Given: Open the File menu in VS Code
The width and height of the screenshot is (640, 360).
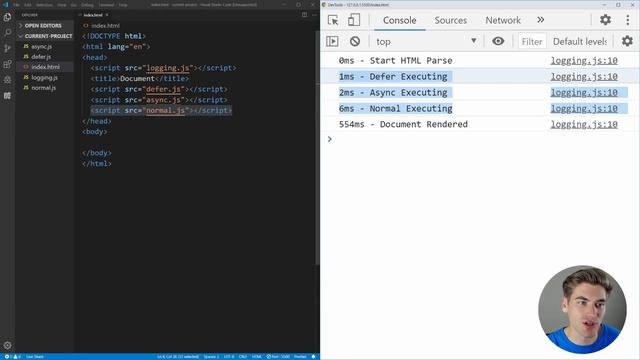Looking at the screenshot, I should coord(16,5).
